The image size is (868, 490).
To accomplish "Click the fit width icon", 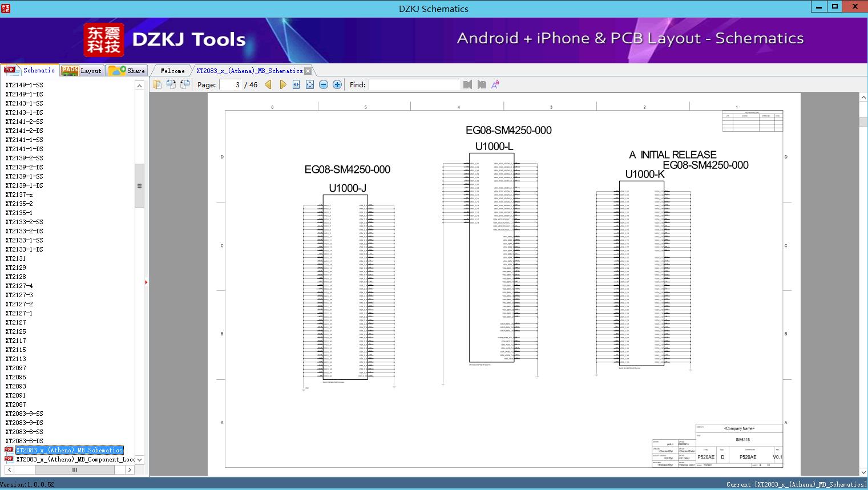I will tap(296, 84).
